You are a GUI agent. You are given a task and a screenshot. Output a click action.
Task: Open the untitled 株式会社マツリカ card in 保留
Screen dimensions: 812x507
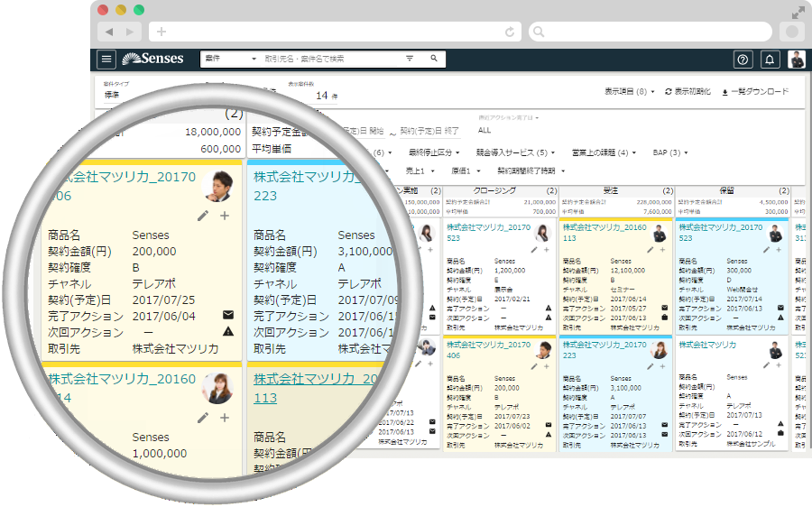707,345
